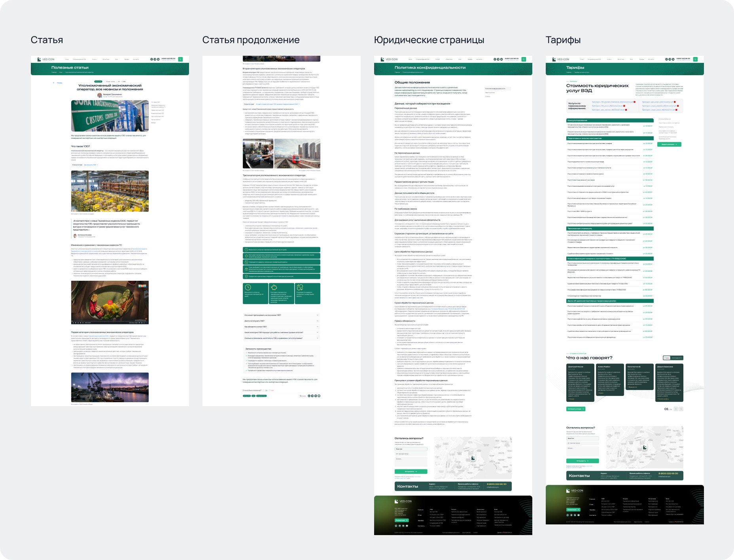Click first PDF price list link in Тарифы
Screen dimensions: 734x560
(x=614, y=102)
